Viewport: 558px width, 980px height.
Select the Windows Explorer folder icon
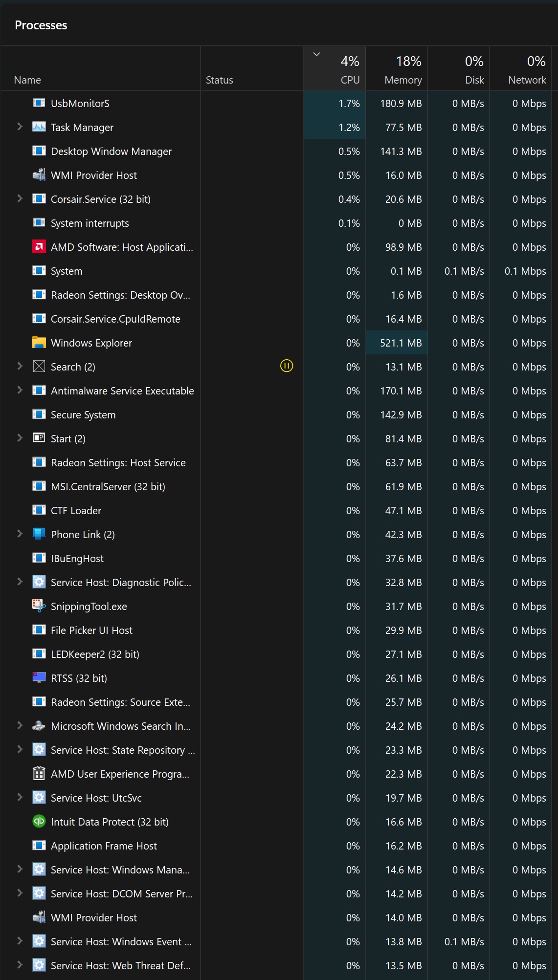pos(39,343)
